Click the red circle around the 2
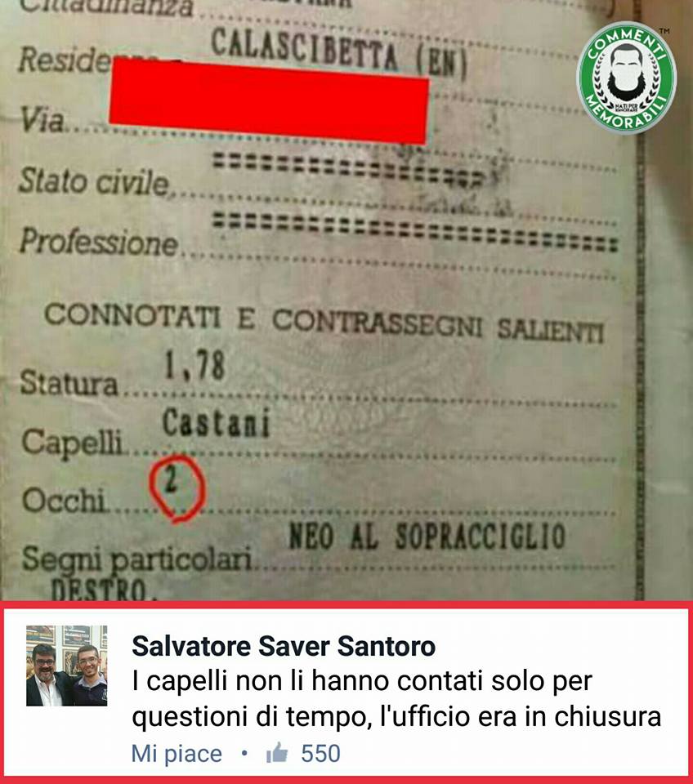This screenshot has height=784, width=693. [177, 488]
